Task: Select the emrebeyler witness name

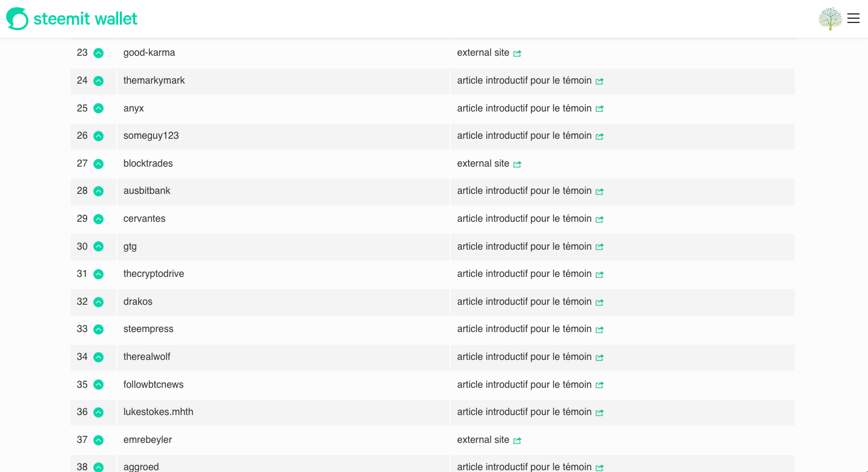Action: (148, 440)
